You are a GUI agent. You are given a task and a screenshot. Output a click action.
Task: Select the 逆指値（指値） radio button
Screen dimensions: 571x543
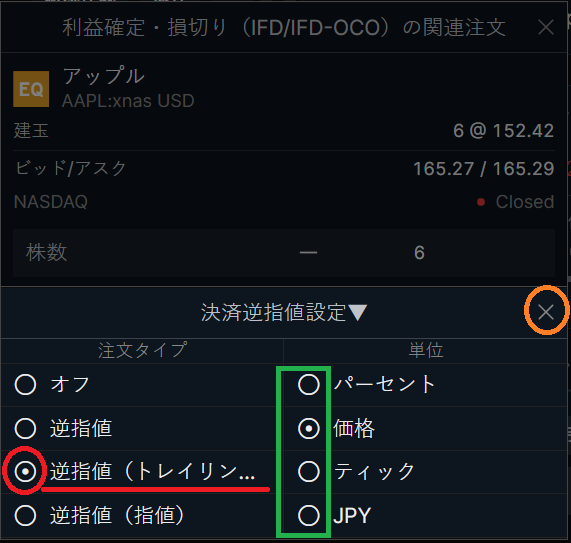coord(25,515)
